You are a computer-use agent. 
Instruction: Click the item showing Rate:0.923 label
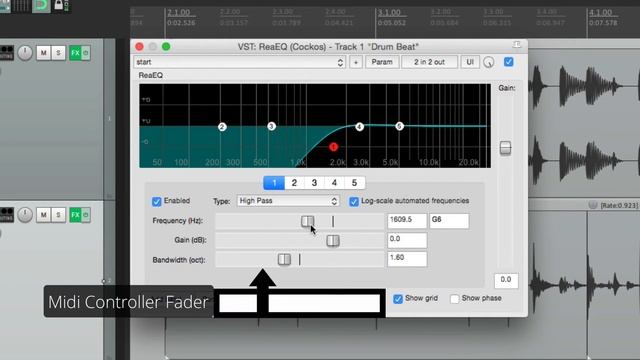[619, 205]
